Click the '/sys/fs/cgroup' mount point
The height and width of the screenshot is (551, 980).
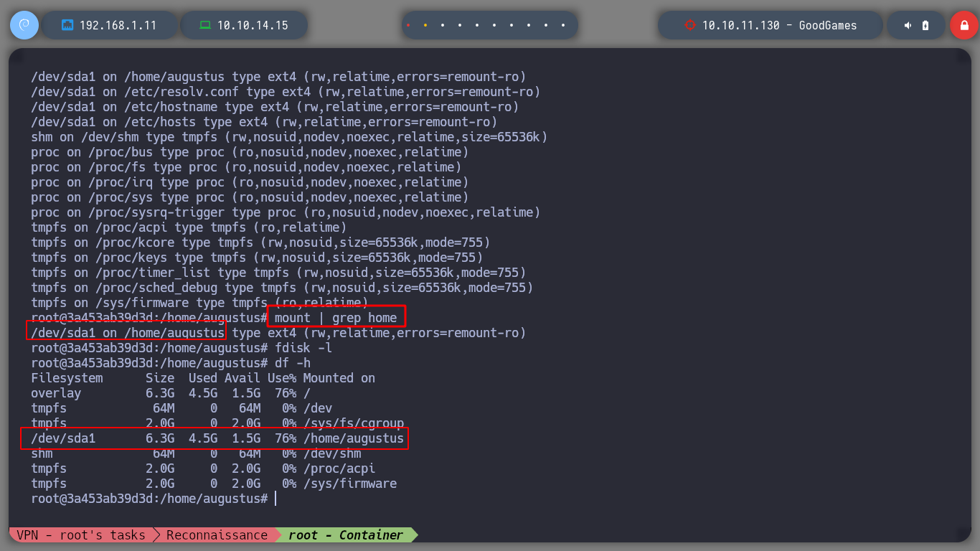tap(354, 423)
